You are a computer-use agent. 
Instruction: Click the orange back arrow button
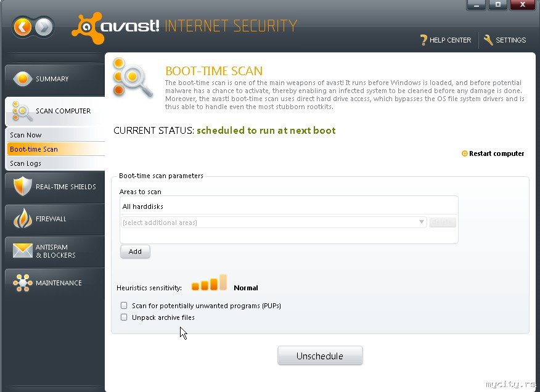[23, 27]
